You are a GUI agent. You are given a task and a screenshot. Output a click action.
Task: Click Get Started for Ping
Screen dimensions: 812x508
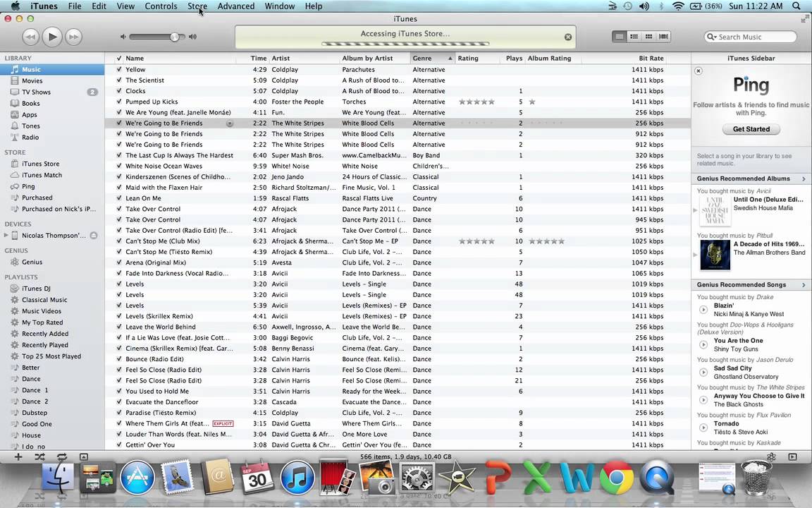751,129
